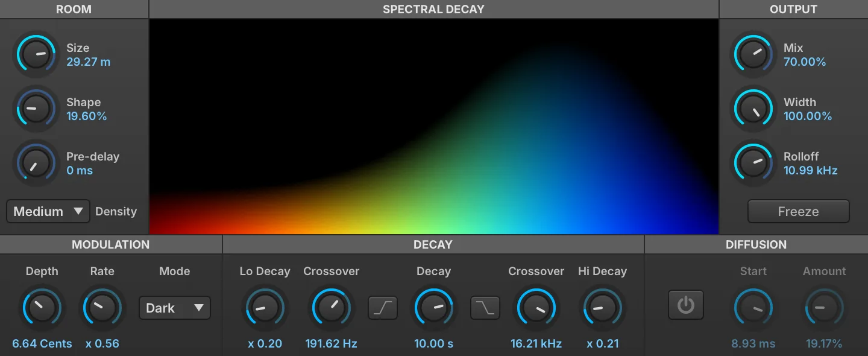Image resolution: width=868 pixels, height=356 pixels.
Task: Click the modulation Depth knob
Action: tap(42, 307)
